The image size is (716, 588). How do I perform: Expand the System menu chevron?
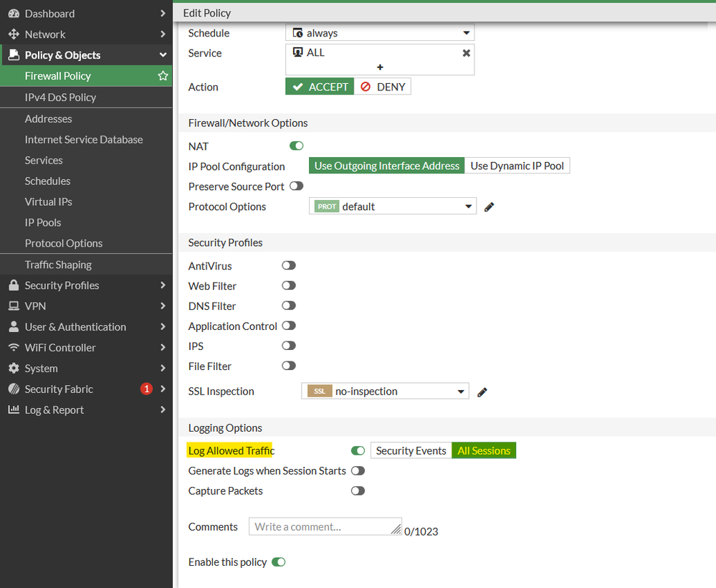tap(163, 368)
